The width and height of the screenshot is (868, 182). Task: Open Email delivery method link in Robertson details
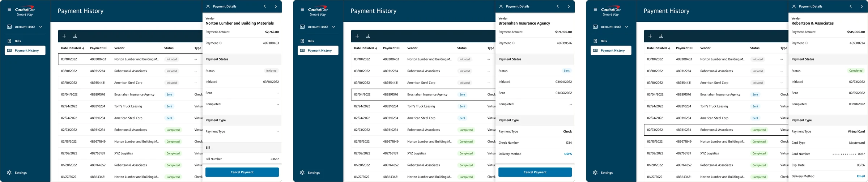coord(861,176)
